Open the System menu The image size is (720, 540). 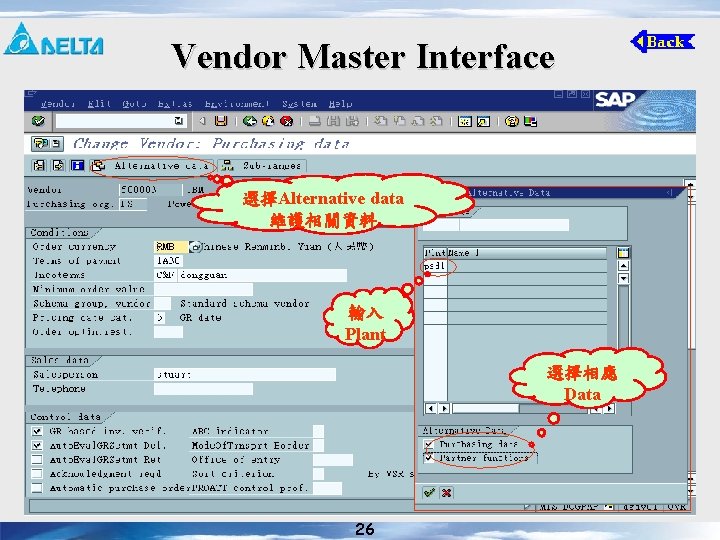[x=299, y=104]
